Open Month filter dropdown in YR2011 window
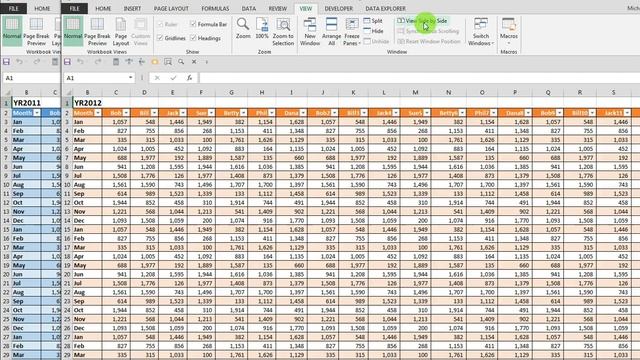This screenshot has height=360, width=640. (x=37, y=113)
